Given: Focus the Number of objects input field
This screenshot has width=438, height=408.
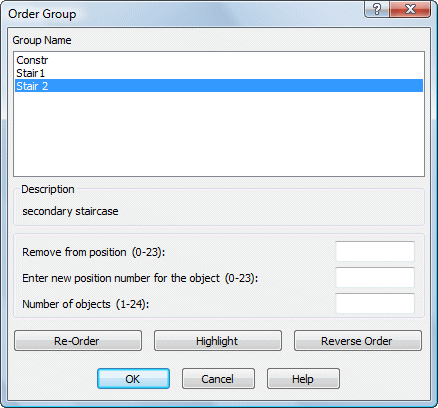Looking at the screenshot, I should tap(375, 304).
